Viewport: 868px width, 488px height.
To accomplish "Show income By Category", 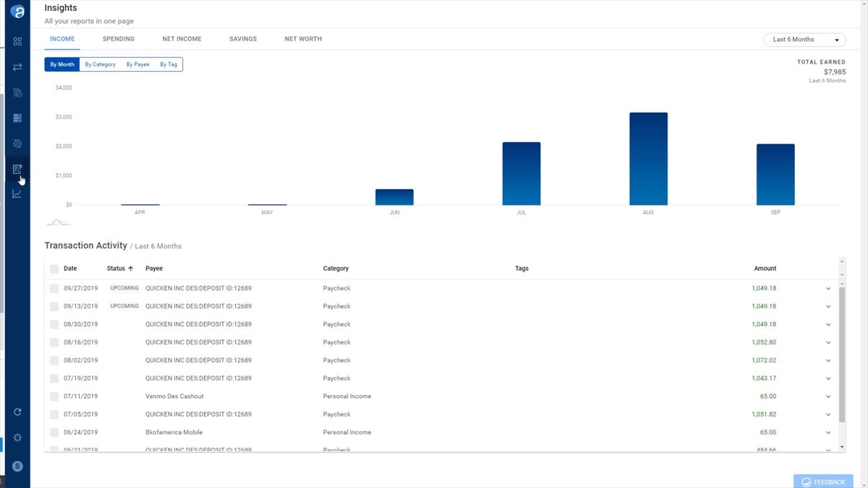I will (x=100, y=64).
